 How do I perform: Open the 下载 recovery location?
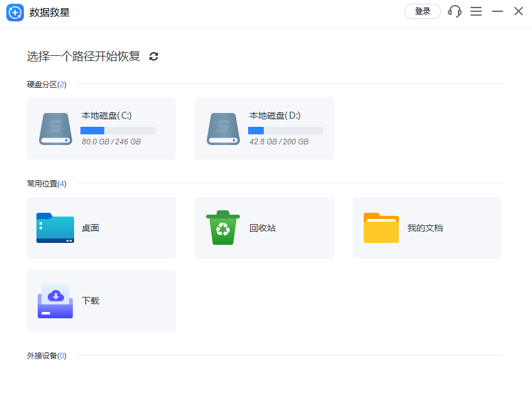(x=101, y=300)
